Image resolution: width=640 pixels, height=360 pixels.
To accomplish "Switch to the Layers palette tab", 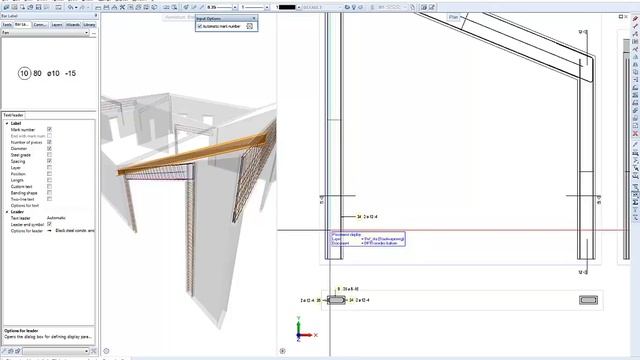I will point(57,25).
